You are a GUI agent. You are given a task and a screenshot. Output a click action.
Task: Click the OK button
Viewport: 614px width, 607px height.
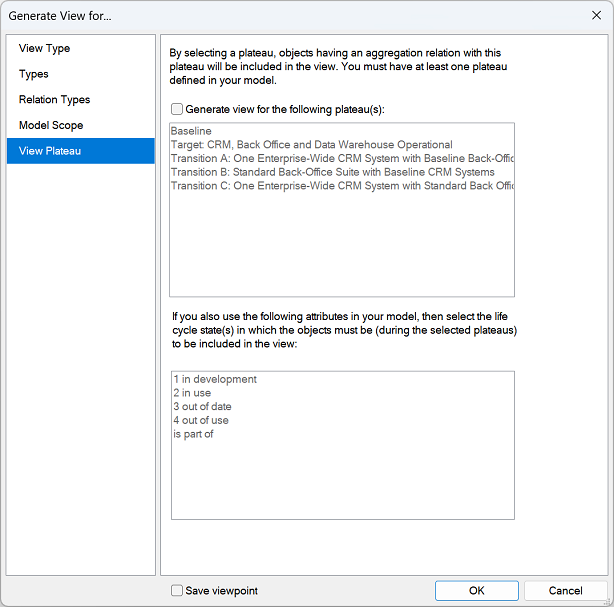coord(476,591)
